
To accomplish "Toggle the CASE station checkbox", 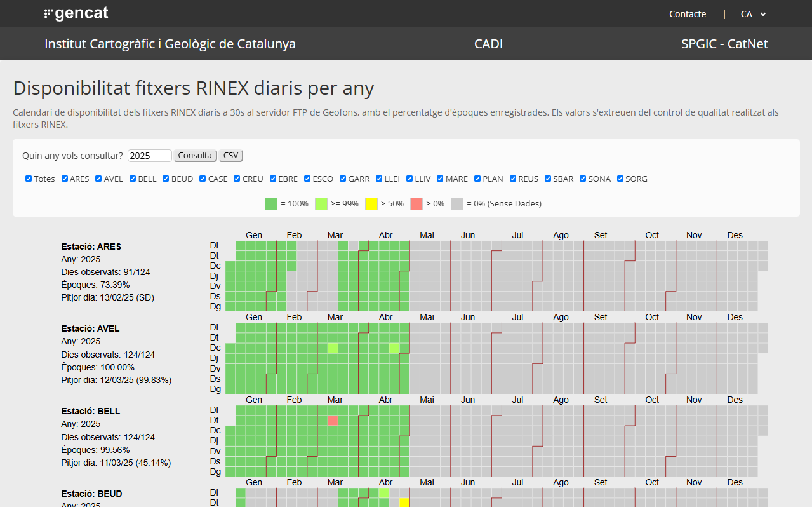I will pos(203,179).
